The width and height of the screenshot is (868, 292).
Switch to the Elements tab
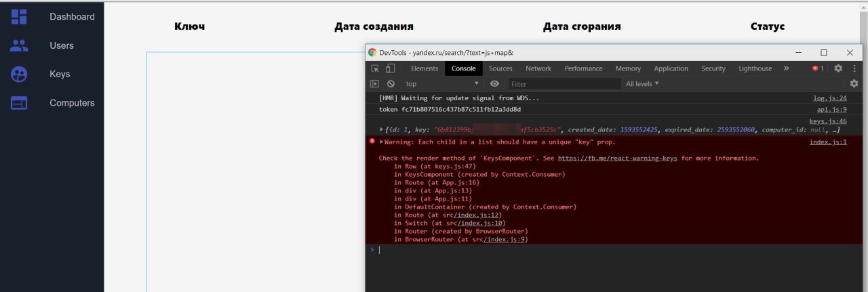click(x=425, y=68)
